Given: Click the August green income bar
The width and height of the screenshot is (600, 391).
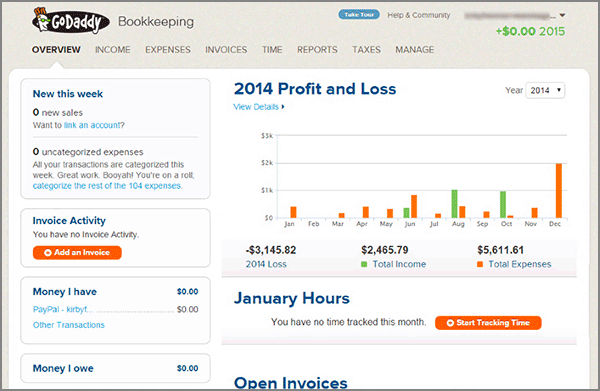Looking at the screenshot, I should [454, 204].
